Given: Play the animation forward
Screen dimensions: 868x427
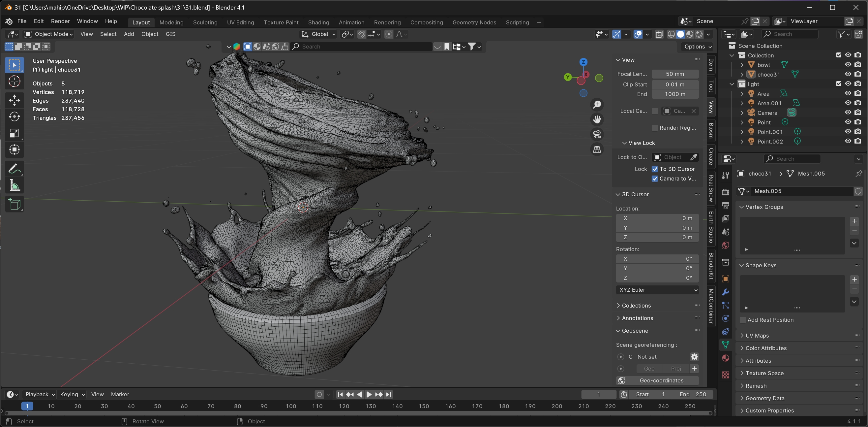Looking at the screenshot, I should click(369, 394).
